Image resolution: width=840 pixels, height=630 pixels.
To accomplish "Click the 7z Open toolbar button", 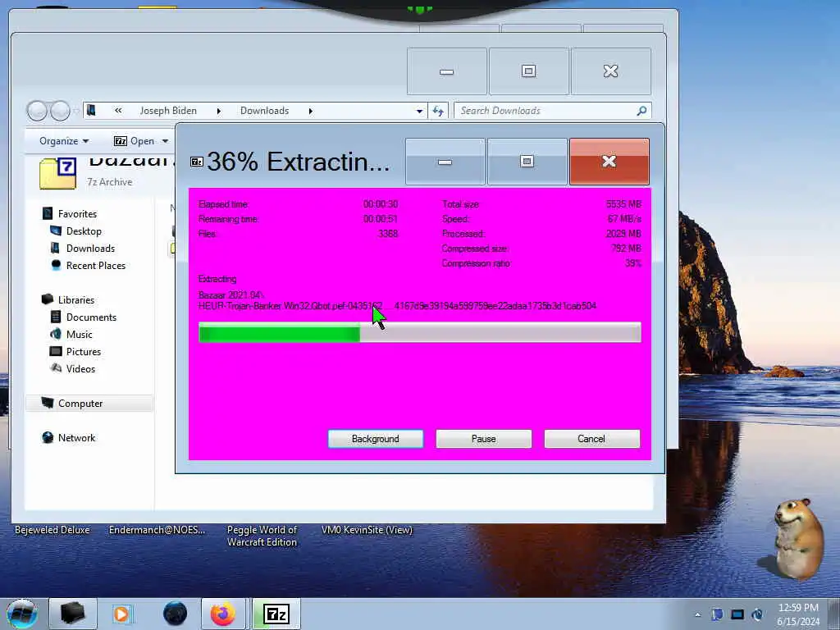I will click(x=135, y=141).
